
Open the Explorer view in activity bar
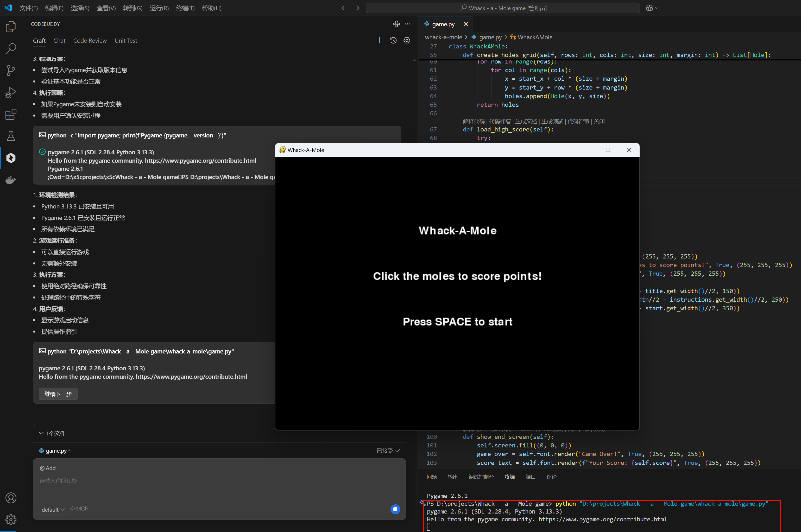[11, 27]
